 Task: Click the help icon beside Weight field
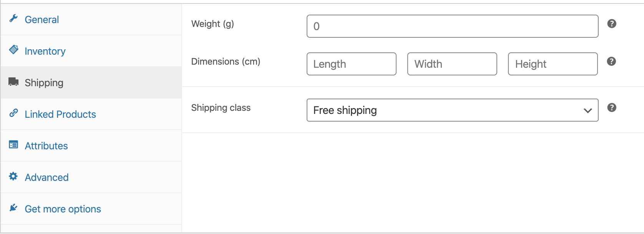click(612, 24)
